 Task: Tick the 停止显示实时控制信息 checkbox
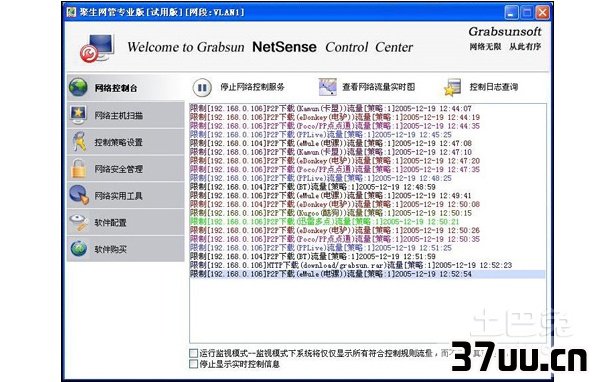click(194, 364)
